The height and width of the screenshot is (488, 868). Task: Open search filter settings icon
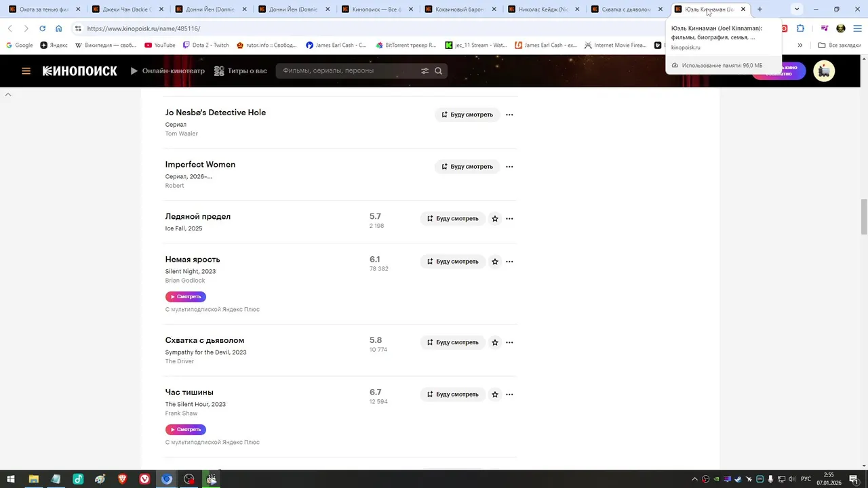pos(425,71)
